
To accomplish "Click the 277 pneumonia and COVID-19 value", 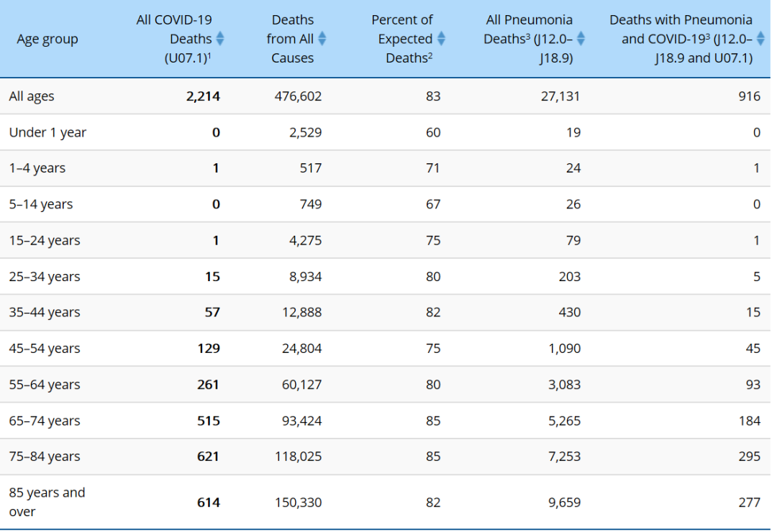I will (749, 503).
